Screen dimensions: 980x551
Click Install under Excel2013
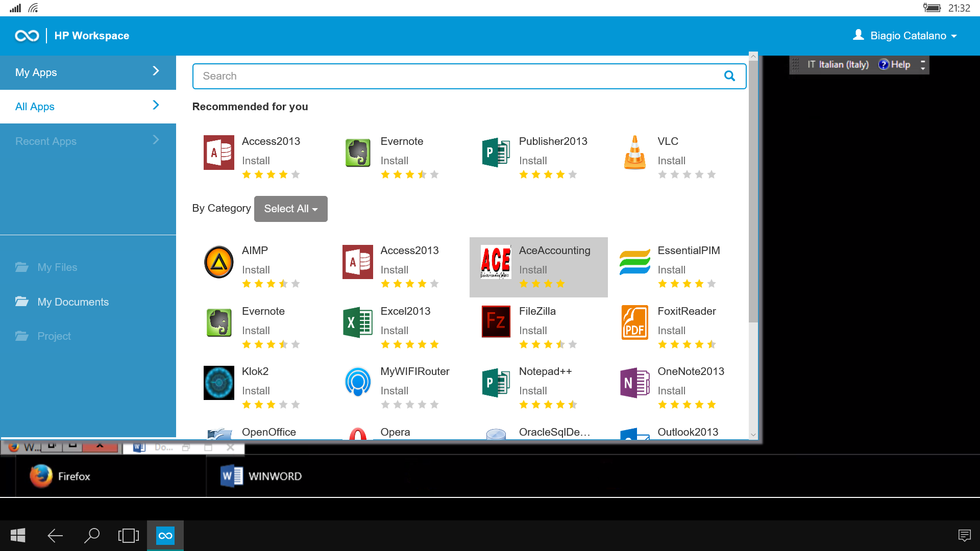pos(394,331)
